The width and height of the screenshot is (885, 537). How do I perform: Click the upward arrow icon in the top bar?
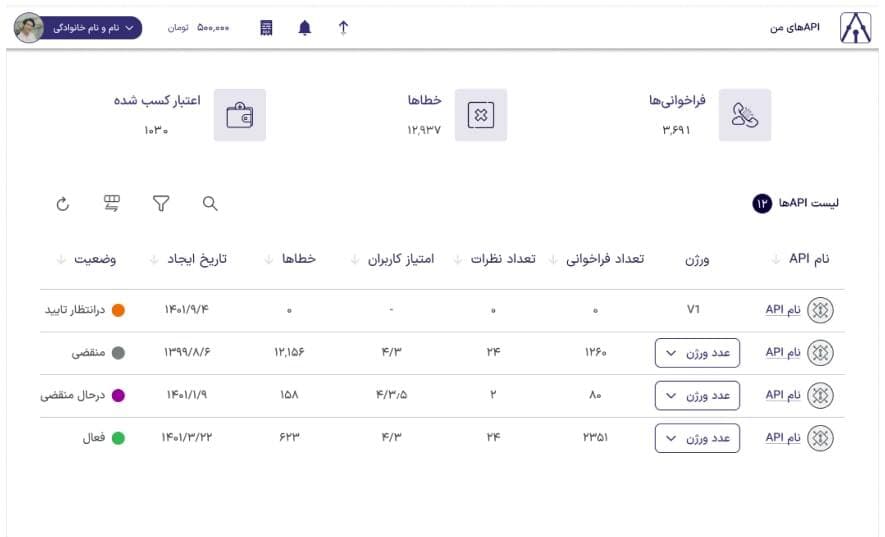[343, 28]
